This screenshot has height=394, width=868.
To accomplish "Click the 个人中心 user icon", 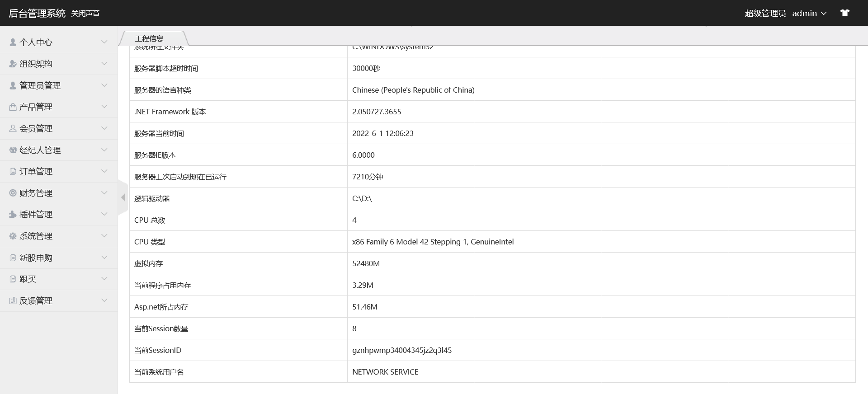I will (13, 42).
